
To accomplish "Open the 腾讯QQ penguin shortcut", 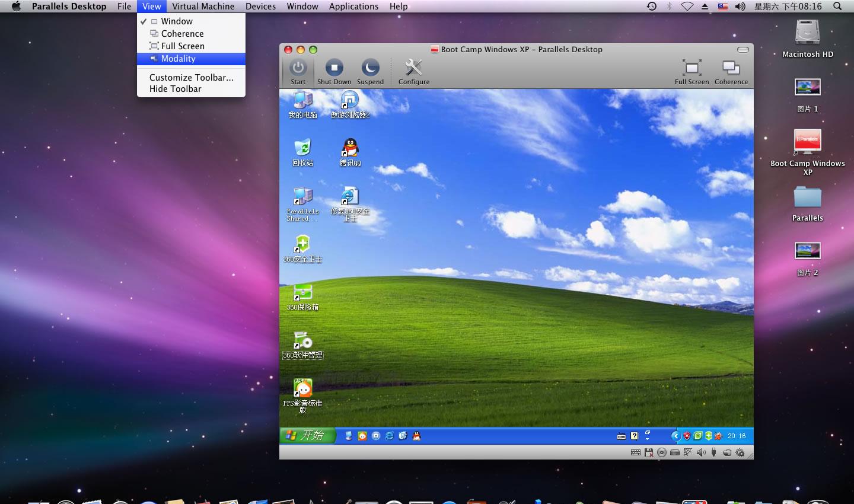I will tap(350, 152).
